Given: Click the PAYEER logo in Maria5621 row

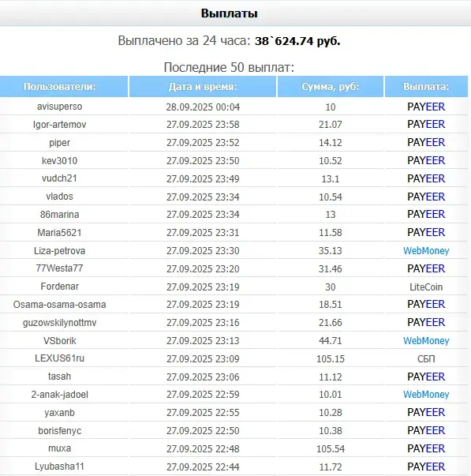Looking at the screenshot, I should point(426,232).
